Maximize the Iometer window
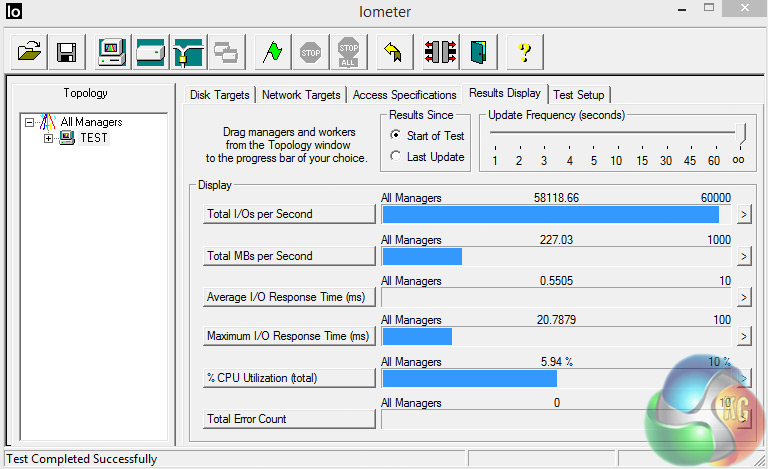This screenshot has width=768, height=469. (x=709, y=8)
